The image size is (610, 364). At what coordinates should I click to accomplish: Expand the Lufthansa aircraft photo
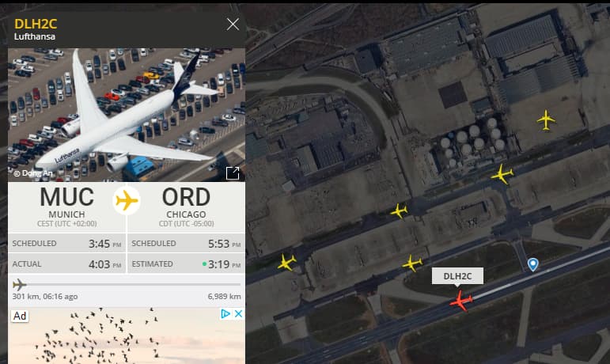[x=233, y=173]
